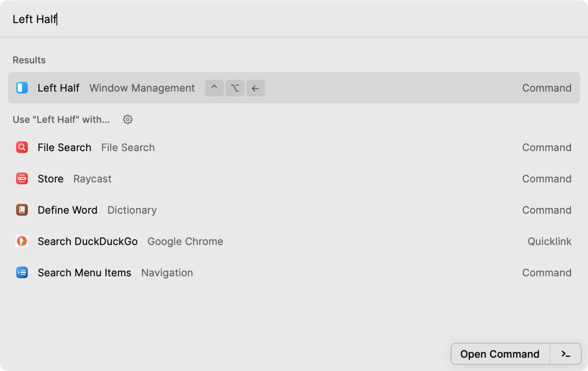Image resolution: width=588 pixels, height=371 pixels.
Task: Click the Define Word dictionary icon
Action: point(22,210)
